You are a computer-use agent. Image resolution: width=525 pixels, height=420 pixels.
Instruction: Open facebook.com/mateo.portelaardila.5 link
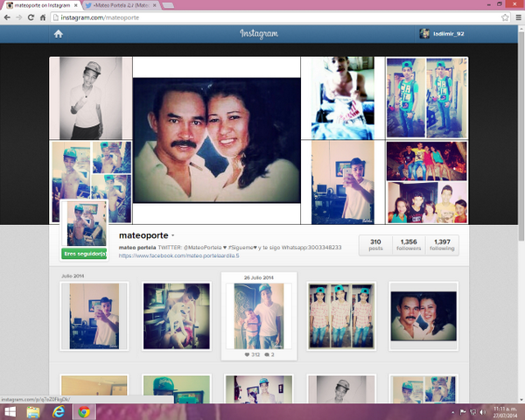(x=178, y=255)
